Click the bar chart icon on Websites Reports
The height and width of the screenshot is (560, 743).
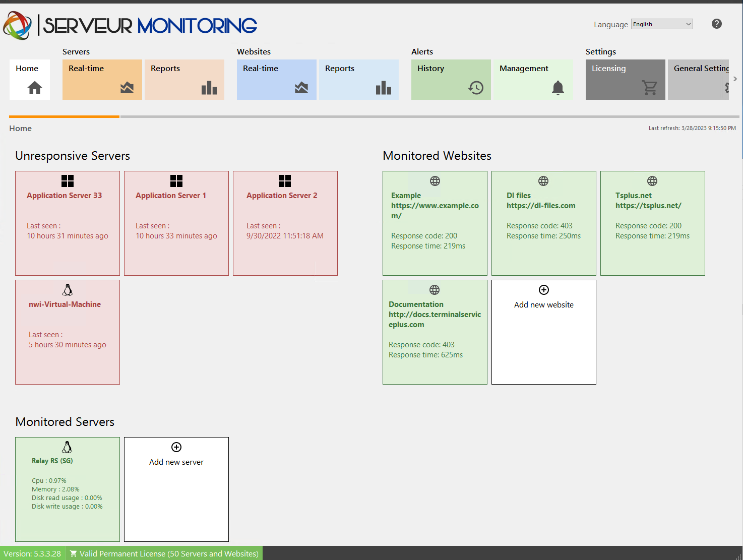[x=384, y=88]
